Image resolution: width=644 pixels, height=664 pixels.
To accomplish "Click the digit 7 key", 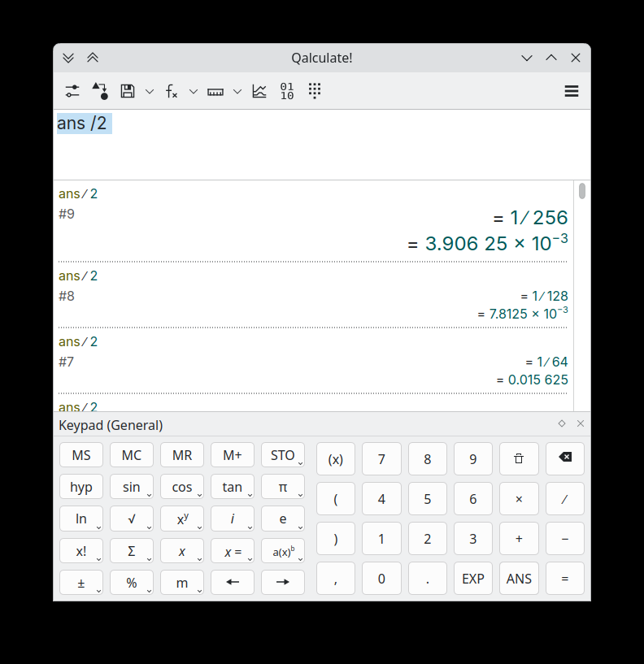I will click(x=381, y=459).
